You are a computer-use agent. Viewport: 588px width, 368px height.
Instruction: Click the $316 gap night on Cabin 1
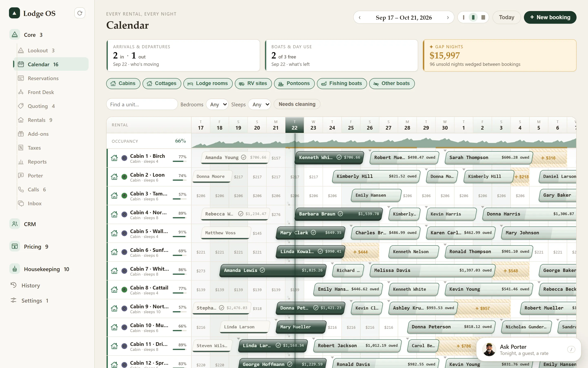tap(548, 158)
